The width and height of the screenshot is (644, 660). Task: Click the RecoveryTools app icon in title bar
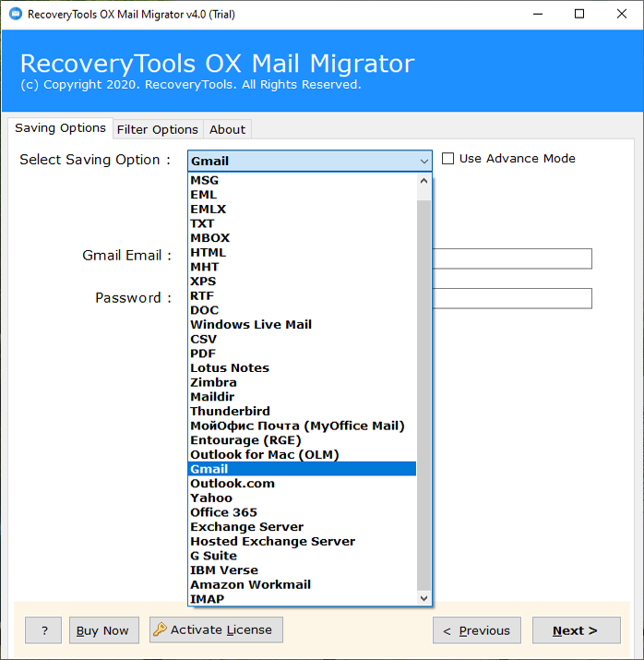coord(16,14)
